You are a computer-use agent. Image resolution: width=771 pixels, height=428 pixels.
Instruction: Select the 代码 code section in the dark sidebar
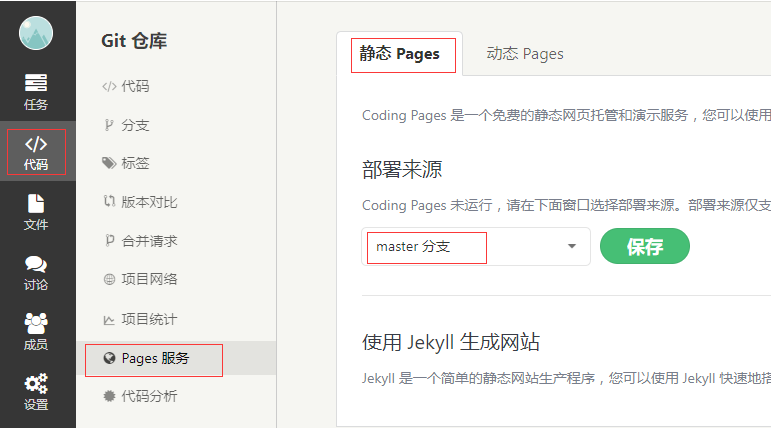36,152
